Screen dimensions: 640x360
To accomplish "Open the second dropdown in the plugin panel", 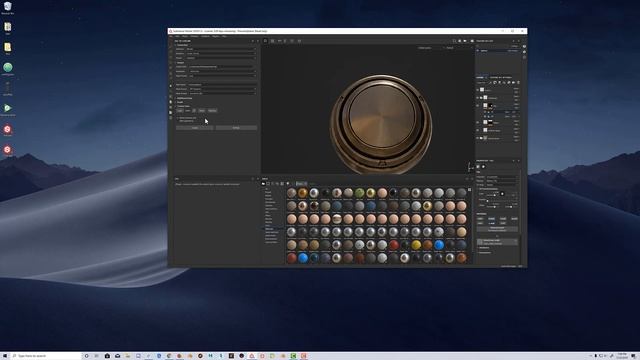I will [x=221, y=53].
